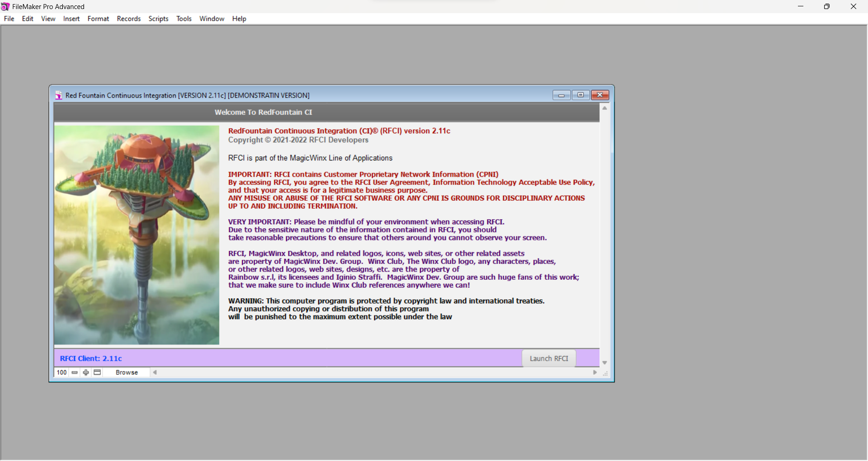
Task: Open the Format menu
Action: [x=98, y=19]
